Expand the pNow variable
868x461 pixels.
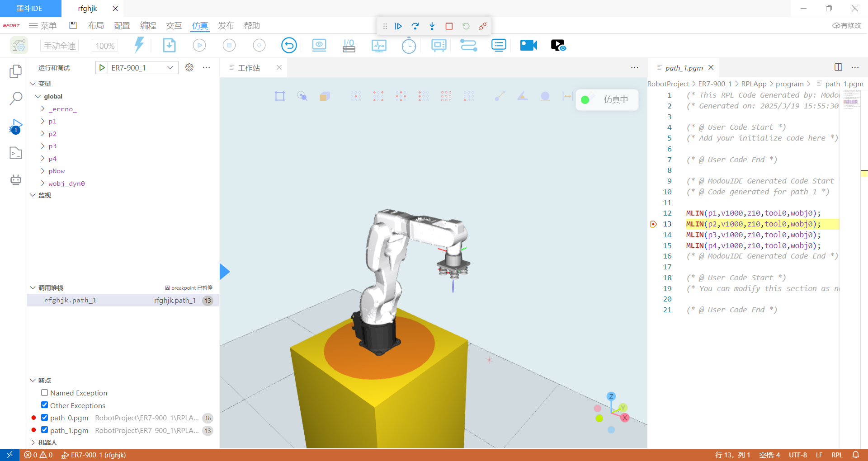pyautogui.click(x=43, y=171)
